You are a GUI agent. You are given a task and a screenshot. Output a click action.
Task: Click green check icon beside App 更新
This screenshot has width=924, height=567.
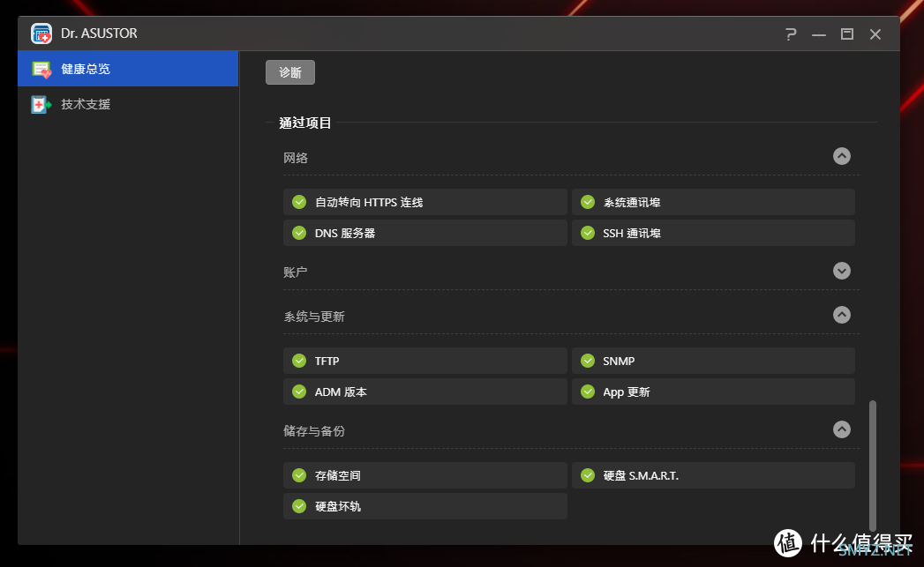(x=588, y=391)
